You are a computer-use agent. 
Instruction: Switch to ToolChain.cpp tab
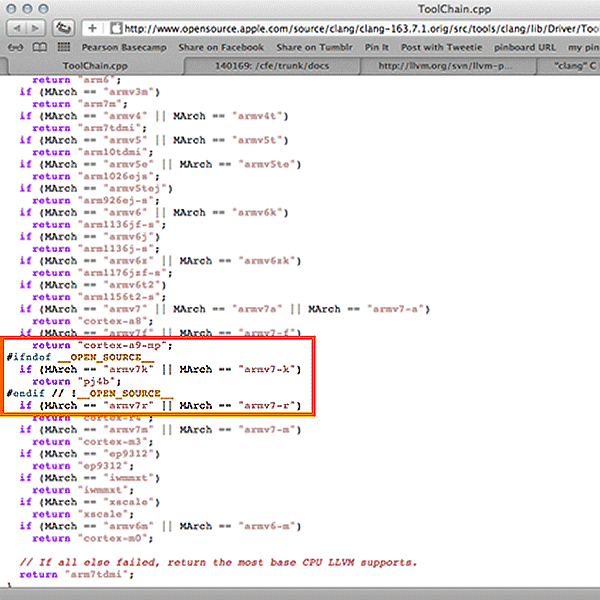[95, 66]
